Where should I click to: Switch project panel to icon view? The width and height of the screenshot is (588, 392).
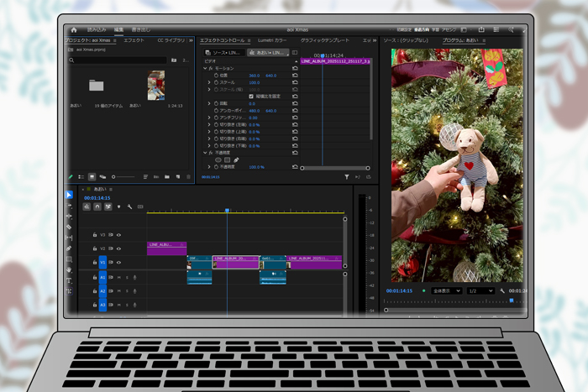[92, 177]
